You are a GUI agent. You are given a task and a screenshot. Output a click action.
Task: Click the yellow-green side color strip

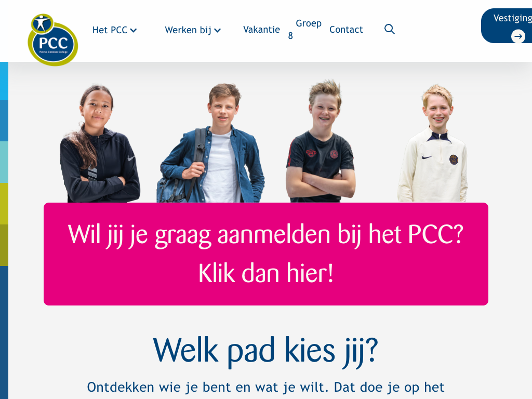tap(4, 204)
